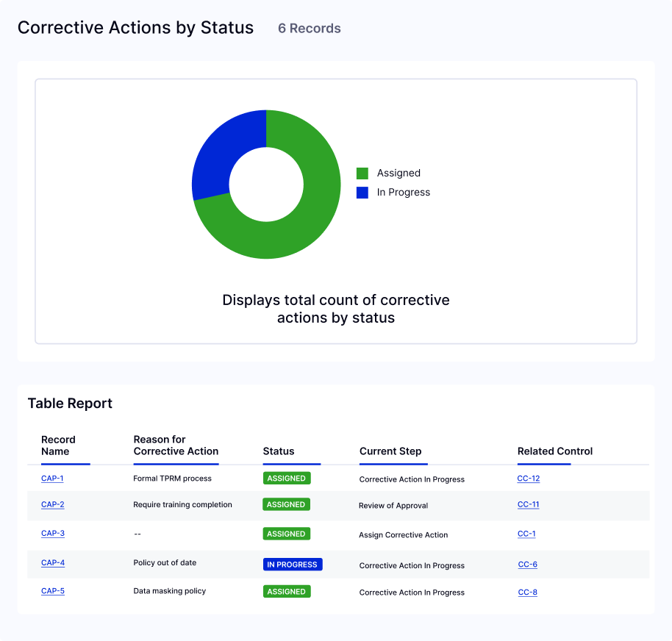
Task: Open the CAP-1 record link
Action: pyautogui.click(x=52, y=479)
